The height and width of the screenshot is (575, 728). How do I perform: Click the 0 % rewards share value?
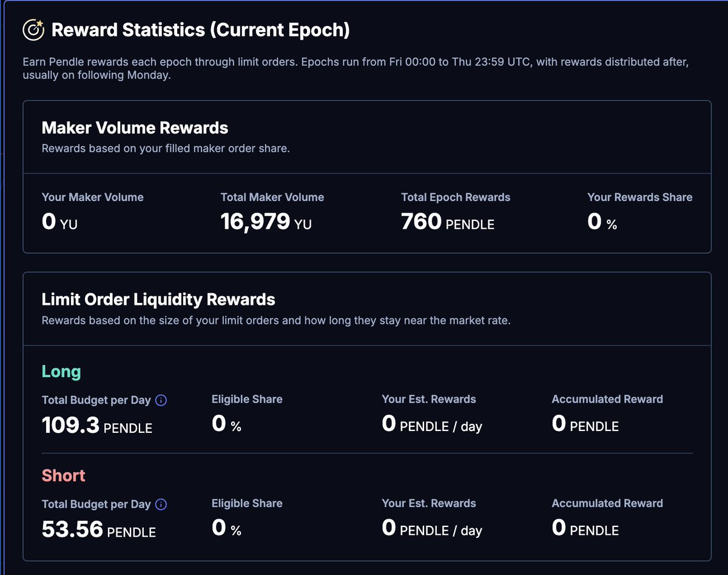602,222
